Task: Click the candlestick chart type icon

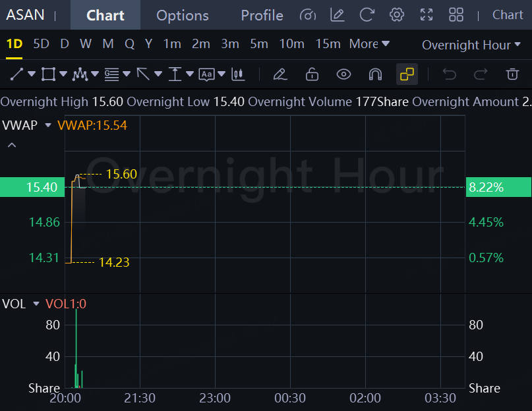Action: pyautogui.click(x=238, y=74)
